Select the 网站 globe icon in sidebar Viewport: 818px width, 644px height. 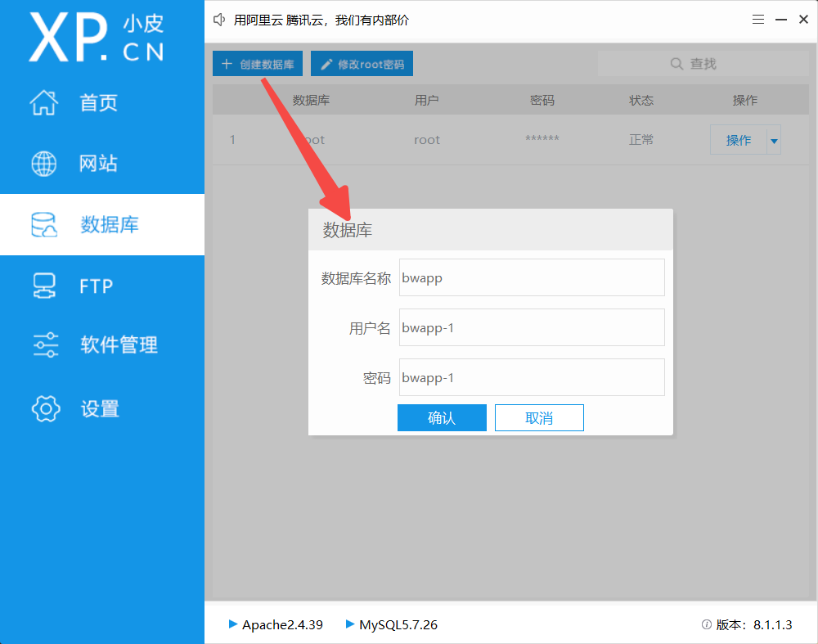tap(43, 163)
